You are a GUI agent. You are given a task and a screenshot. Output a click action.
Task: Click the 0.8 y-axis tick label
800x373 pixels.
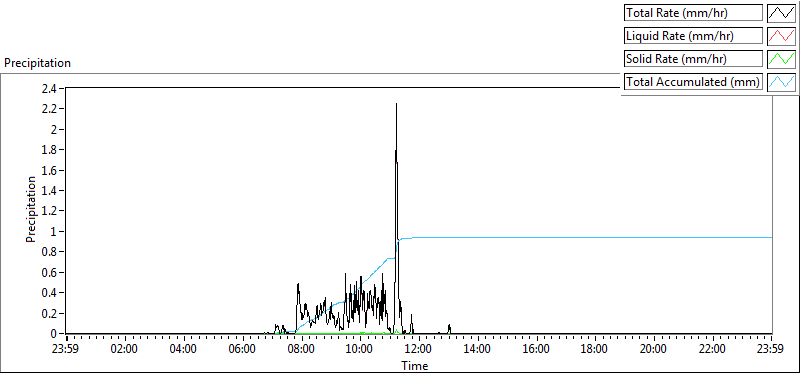[50, 252]
